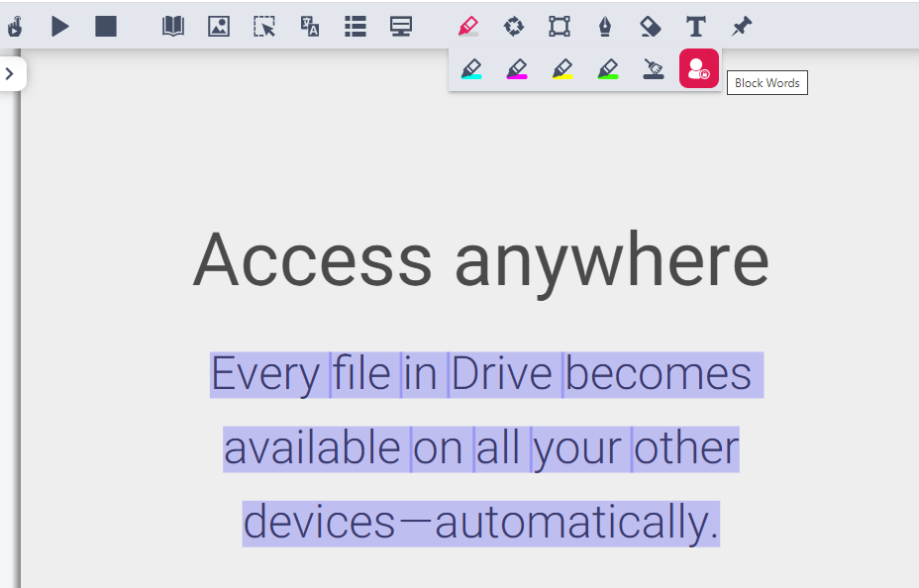Choose the green highlighter color
919x588 pixels.
608,69
